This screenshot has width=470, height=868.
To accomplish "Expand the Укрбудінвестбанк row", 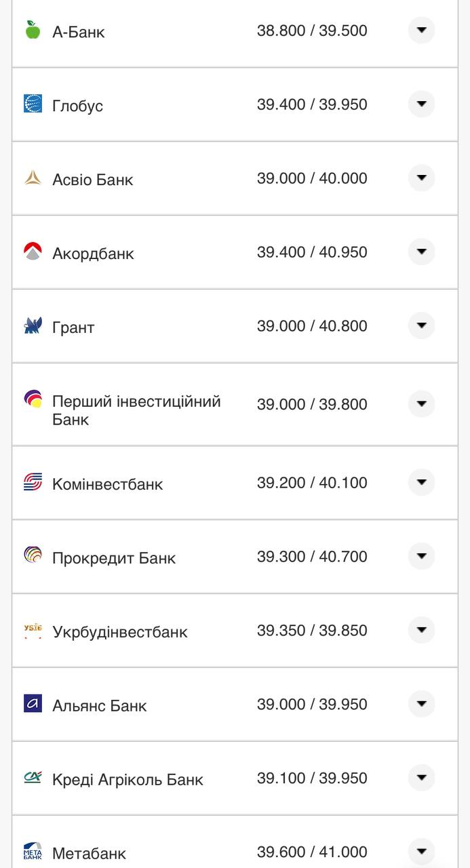I will 421,630.
